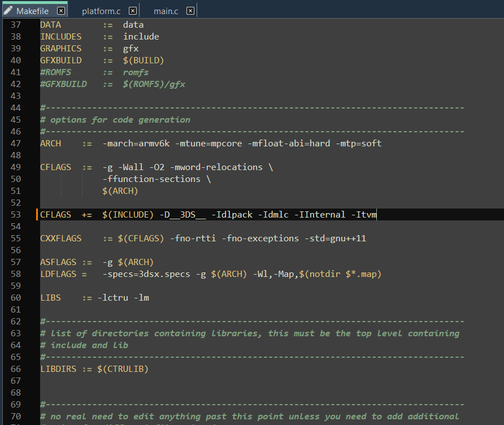This screenshot has height=425, width=504.
Task: Place cursor at end of -Itvm on line 53
Action: pos(376,215)
